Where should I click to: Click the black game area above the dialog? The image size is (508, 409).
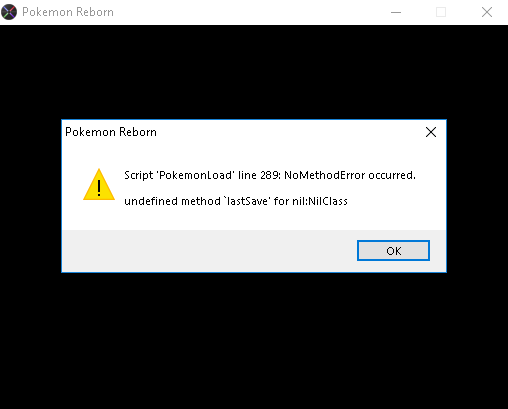tap(254, 72)
